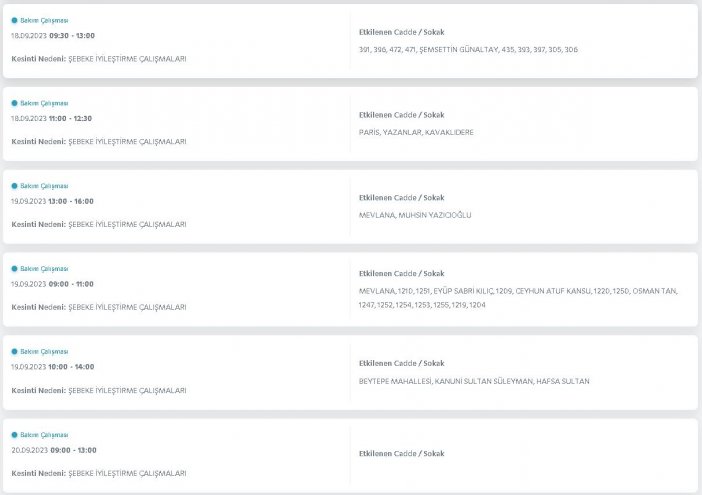Click Etkilenen Cadde / Sokak heading on 20.09.2023 card

coord(401,453)
